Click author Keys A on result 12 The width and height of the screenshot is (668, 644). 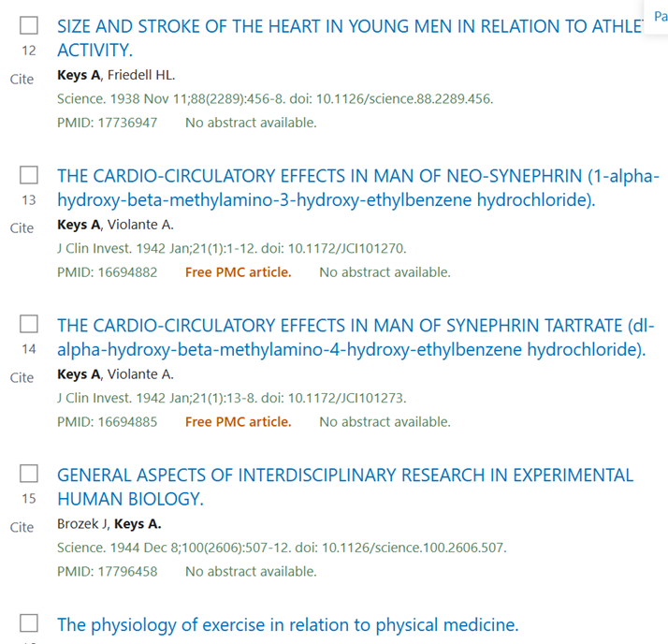point(79,75)
